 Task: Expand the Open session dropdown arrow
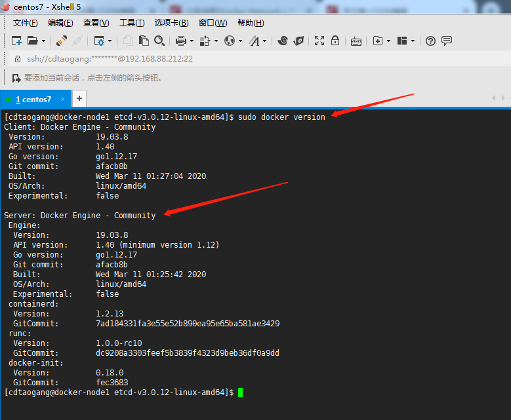coord(44,41)
